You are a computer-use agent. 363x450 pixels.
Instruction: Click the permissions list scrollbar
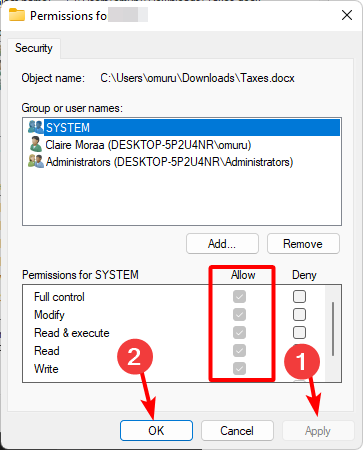coord(333,329)
